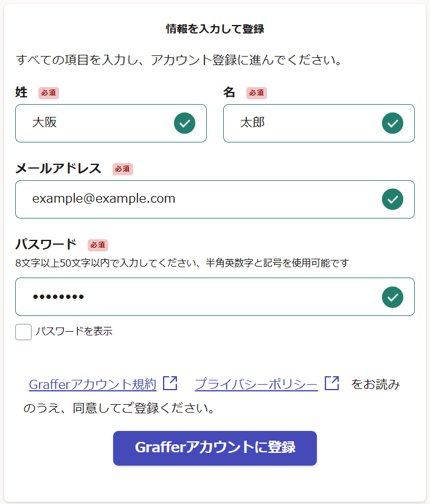The image size is (430, 504).
Task: Click into the パスワード input field
Action: click(195, 297)
